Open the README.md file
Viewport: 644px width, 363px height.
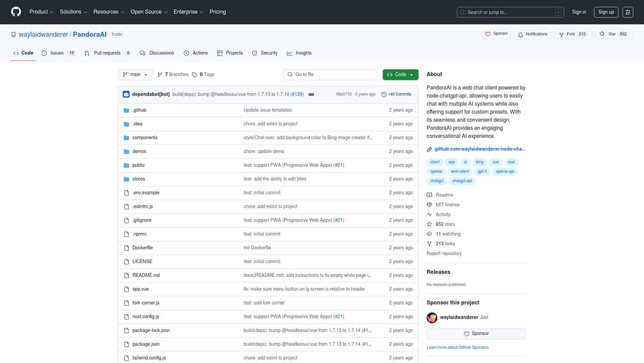pyautogui.click(x=146, y=275)
